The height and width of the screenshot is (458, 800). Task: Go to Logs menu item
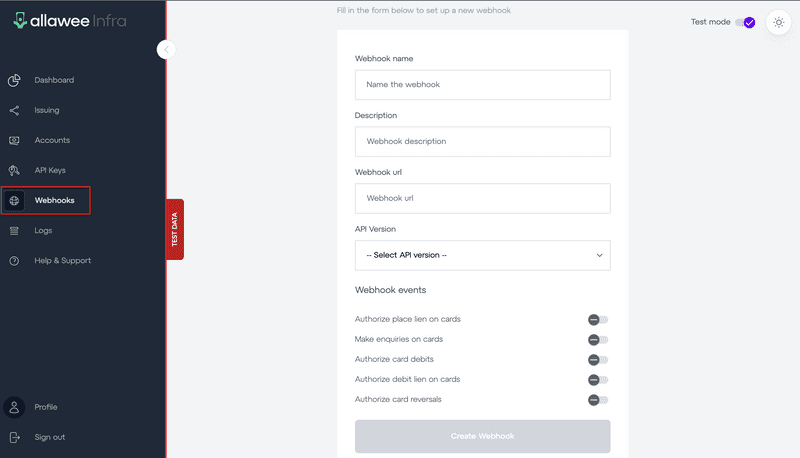click(x=43, y=231)
